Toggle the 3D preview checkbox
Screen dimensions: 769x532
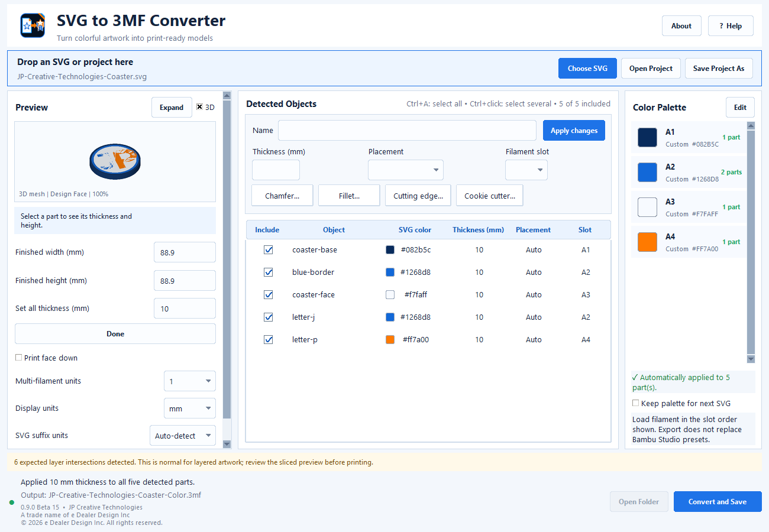pyautogui.click(x=200, y=107)
